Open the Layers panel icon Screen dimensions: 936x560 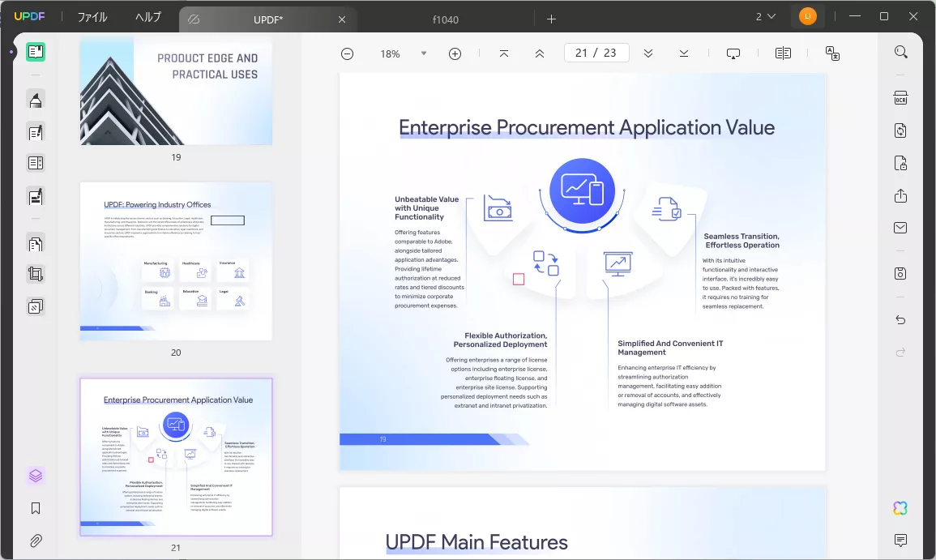[36, 476]
